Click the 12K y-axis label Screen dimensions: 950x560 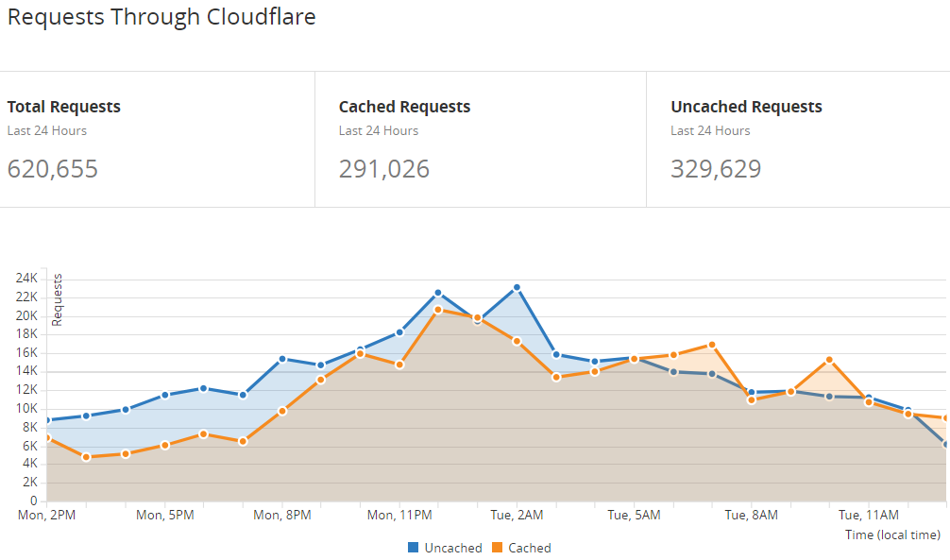26,390
